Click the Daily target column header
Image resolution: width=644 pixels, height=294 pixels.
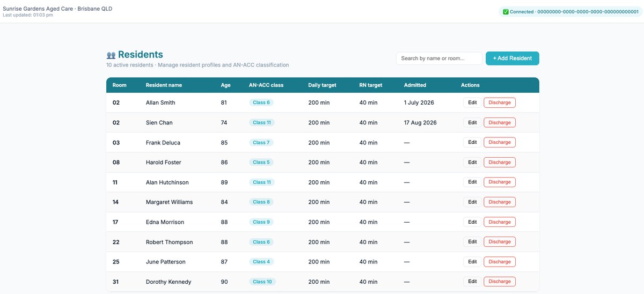[x=322, y=85]
